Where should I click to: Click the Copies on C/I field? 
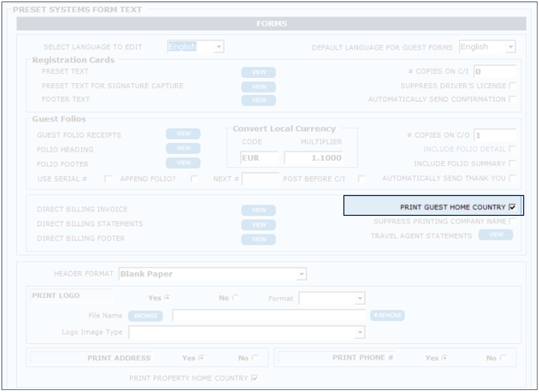click(x=494, y=72)
